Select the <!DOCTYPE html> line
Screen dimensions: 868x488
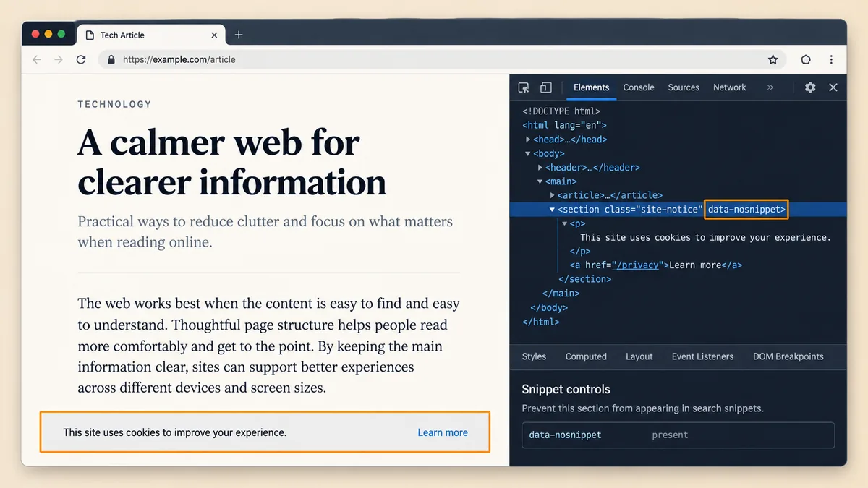(x=561, y=111)
